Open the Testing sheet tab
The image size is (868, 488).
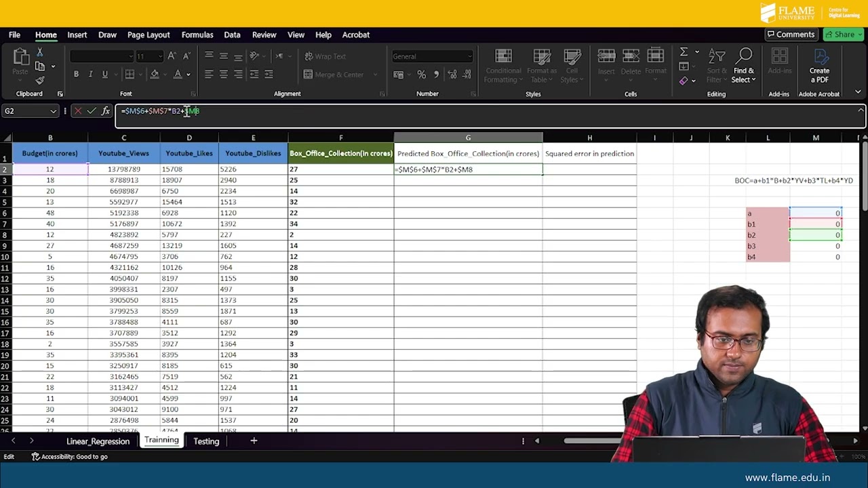pos(206,441)
